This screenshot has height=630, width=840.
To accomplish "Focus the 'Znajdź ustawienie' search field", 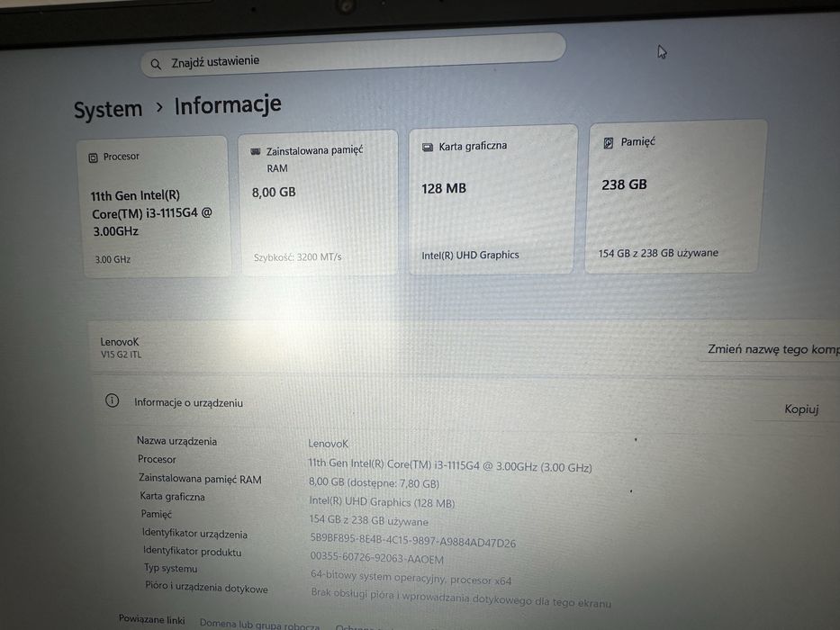I will tap(353, 56).
